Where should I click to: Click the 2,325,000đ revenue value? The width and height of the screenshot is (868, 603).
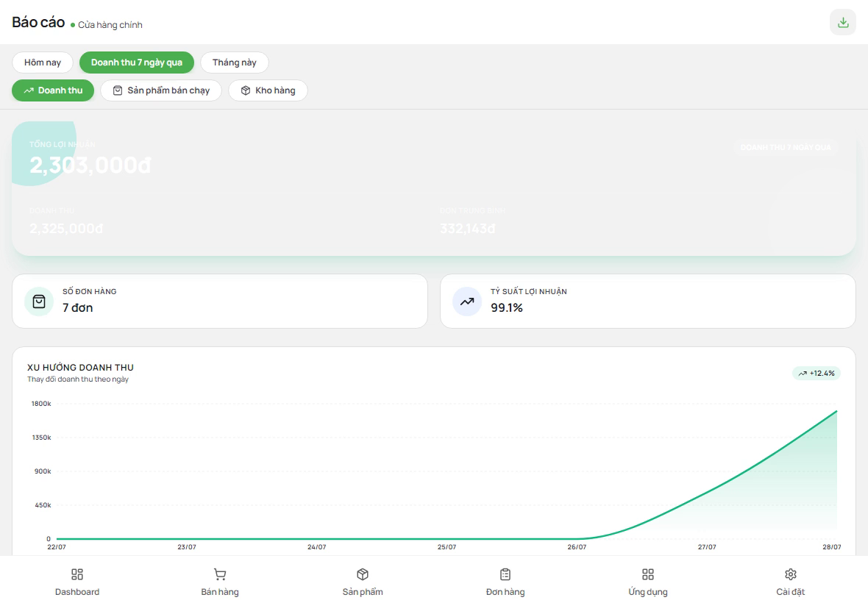tap(66, 229)
